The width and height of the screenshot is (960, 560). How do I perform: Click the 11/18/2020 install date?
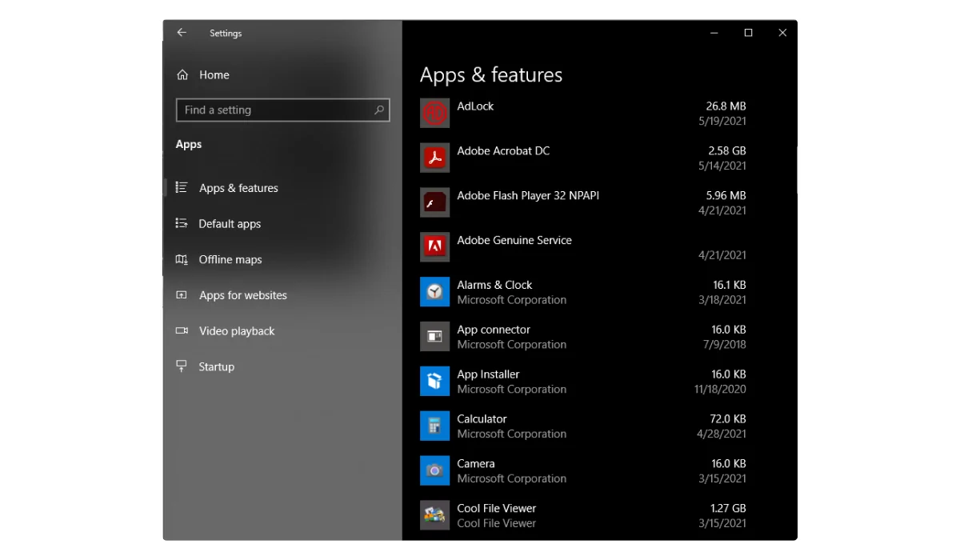[x=720, y=390]
